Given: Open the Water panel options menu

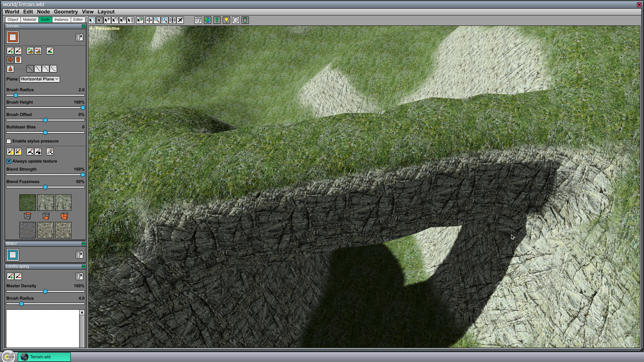Looking at the screenshot, I should (x=79, y=255).
